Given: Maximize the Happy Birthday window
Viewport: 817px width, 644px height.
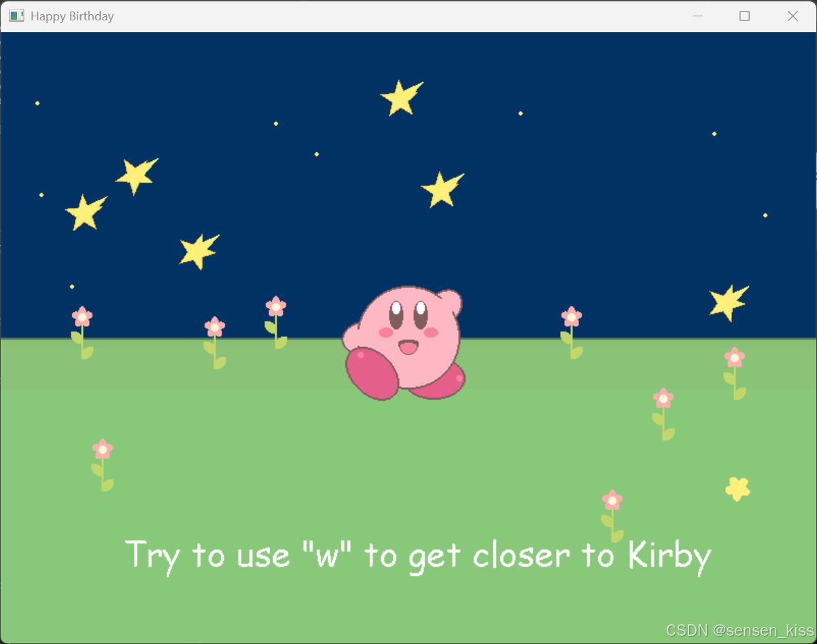Looking at the screenshot, I should 745,16.
